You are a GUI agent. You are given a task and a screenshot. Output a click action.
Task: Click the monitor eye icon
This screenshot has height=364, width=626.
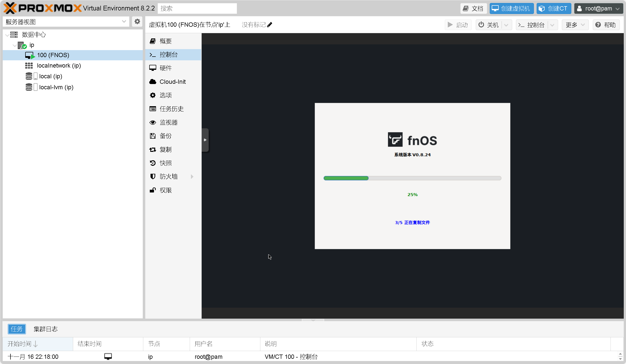[153, 122]
